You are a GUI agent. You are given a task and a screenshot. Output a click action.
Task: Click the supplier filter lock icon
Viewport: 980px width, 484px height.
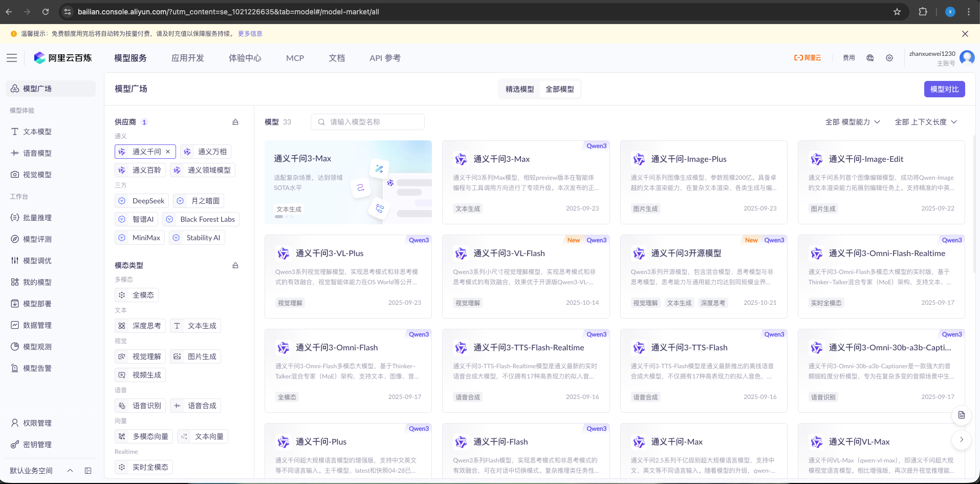pos(235,122)
